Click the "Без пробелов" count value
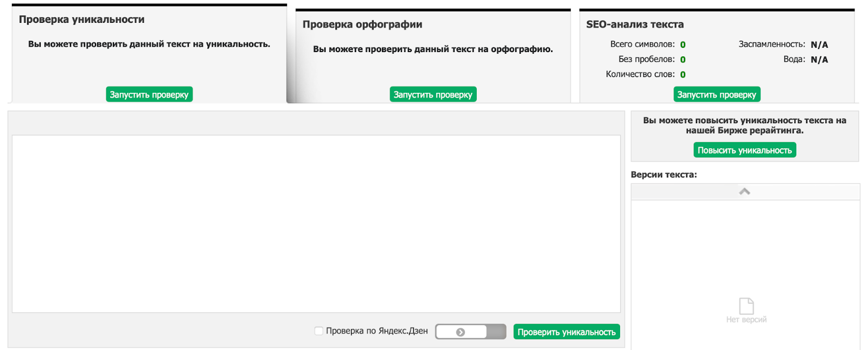 pyautogui.click(x=683, y=60)
